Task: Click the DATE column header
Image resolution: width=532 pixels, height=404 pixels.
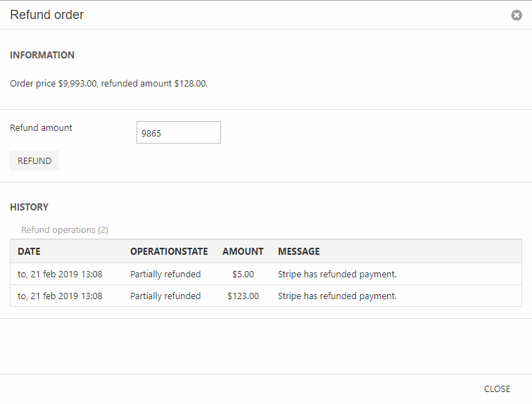Action: [x=29, y=251]
